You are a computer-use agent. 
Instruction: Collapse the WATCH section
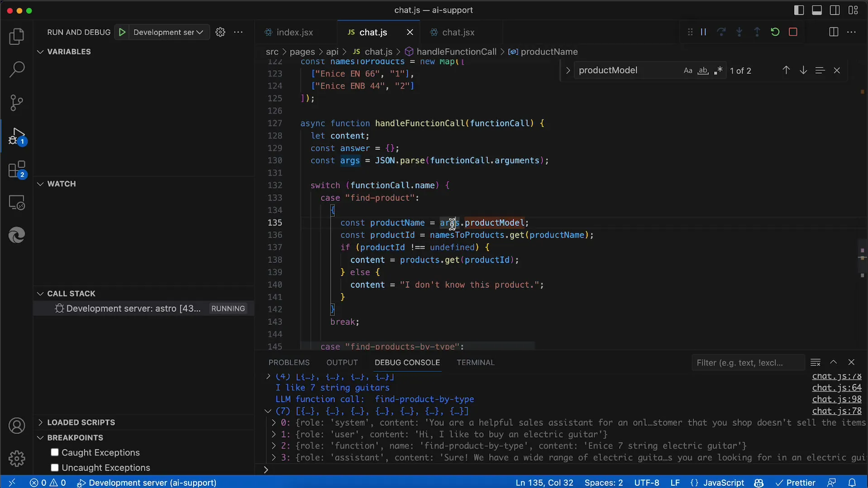tap(40, 184)
